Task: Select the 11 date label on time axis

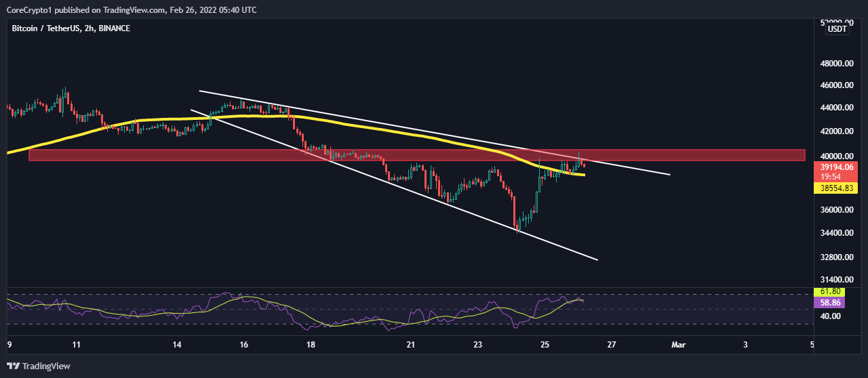Action: coord(77,345)
